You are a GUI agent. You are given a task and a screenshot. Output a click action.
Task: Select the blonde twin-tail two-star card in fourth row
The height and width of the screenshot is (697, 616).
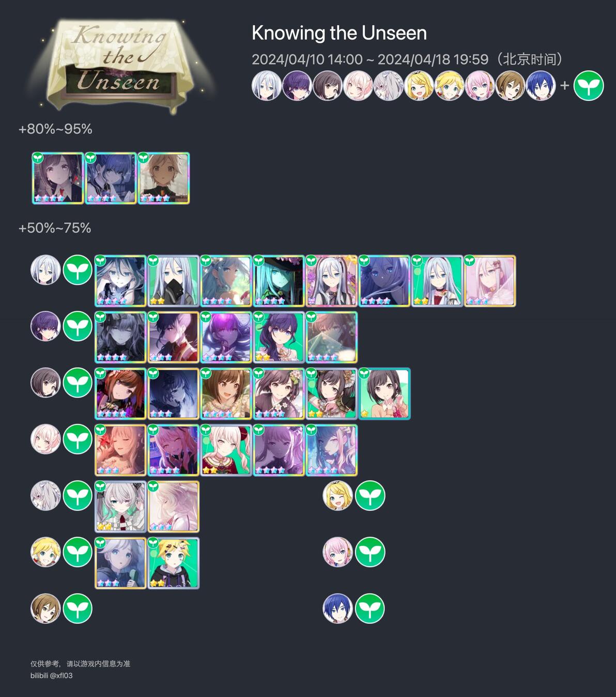click(226, 450)
